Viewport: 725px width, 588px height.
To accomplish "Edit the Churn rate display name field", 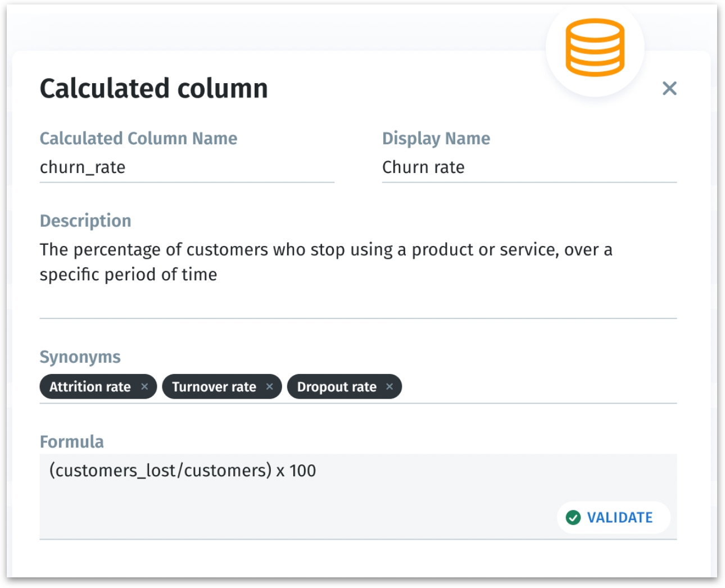I will (x=528, y=167).
